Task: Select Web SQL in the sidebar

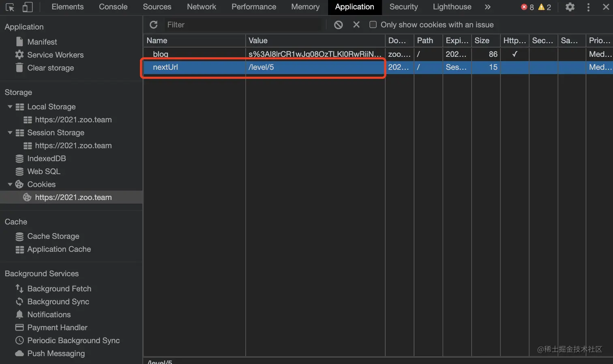Action: (x=44, y=171)
